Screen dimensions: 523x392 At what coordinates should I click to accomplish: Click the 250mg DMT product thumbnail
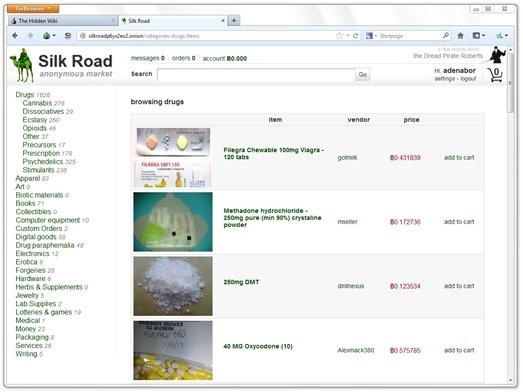click(173, 286)
